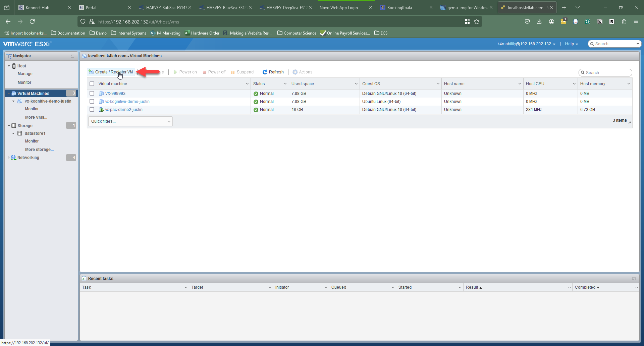Check the VX-999993 row checkbox
This screenshot has height=346, width=644.
[92, 94]
